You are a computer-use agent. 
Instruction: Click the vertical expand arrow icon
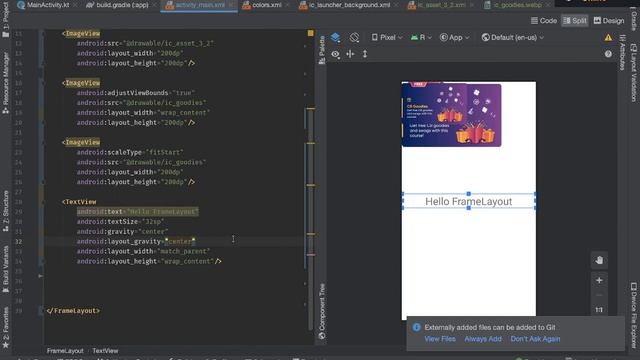pos(365,54)
